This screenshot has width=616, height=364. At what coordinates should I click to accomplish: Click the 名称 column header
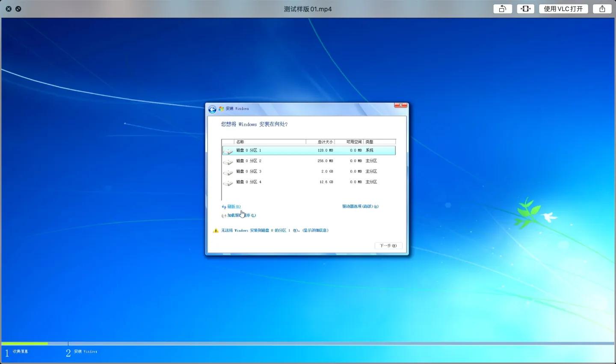[x=269, y=142]
